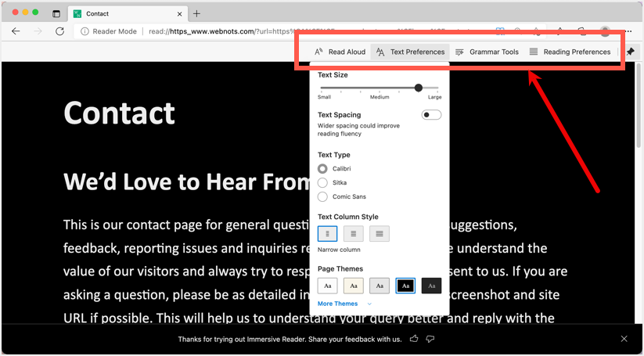Select the wide text column style
Screen dimensions: 644x356
(380, 233)
